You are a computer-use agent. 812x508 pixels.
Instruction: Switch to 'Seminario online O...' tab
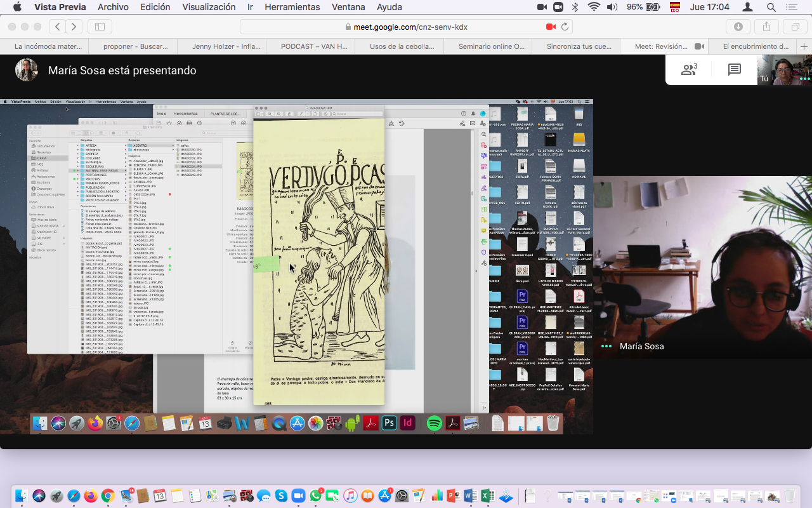click(487, 46)
